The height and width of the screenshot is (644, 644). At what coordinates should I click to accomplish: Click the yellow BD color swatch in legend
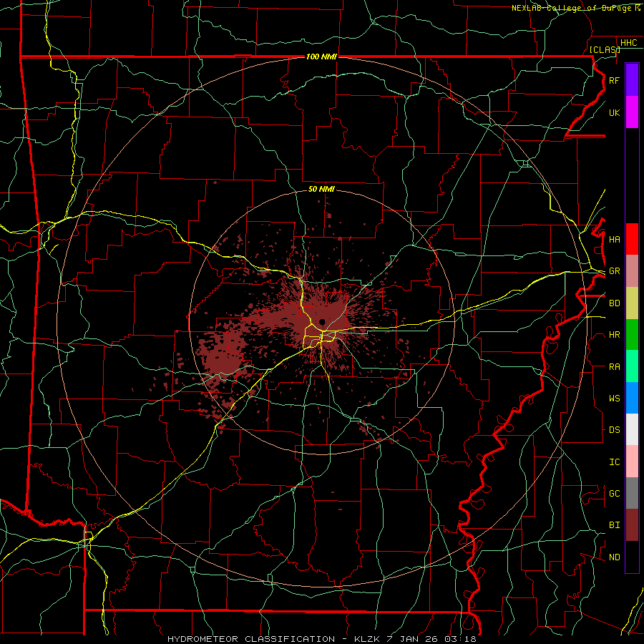pos(632,303)
